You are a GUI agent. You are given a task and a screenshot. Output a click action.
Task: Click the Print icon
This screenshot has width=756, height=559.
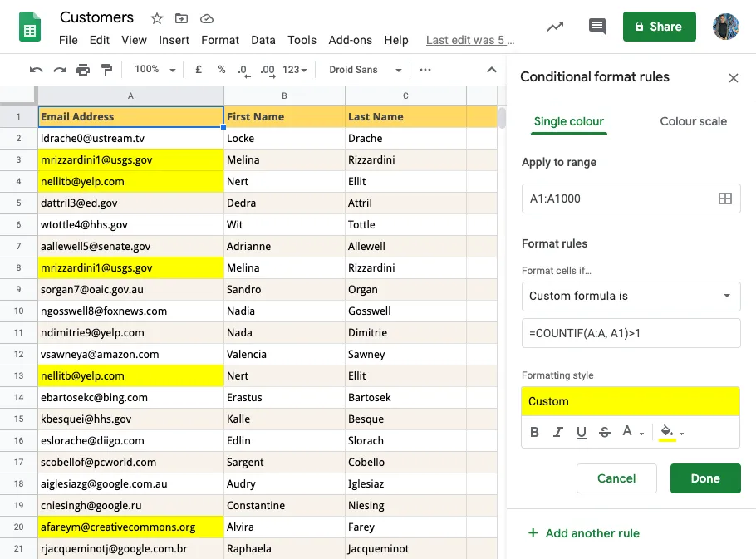[x=83, y=70]
